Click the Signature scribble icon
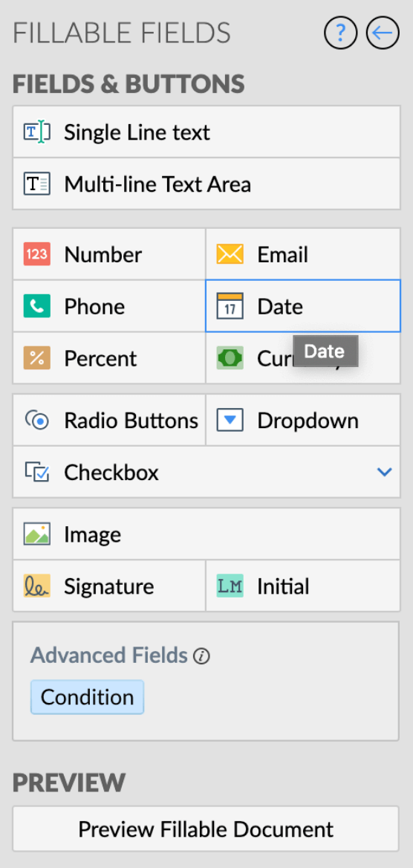Screen dimensions: 413x868 point(37,586)
